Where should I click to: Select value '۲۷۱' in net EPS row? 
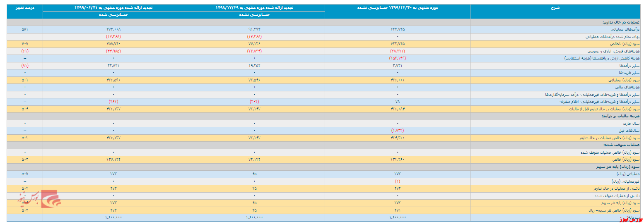[x=398, y=210]
